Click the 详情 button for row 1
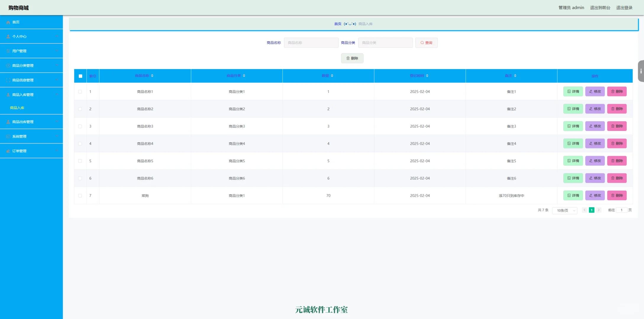Screen dimensions: 644x319 point(573,92)
